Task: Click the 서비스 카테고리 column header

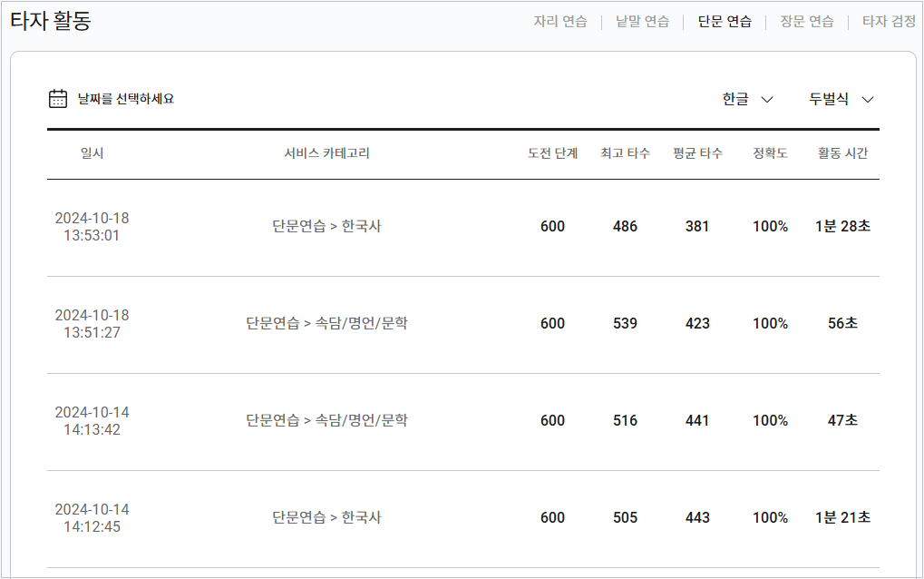Action: coord(327,153)
